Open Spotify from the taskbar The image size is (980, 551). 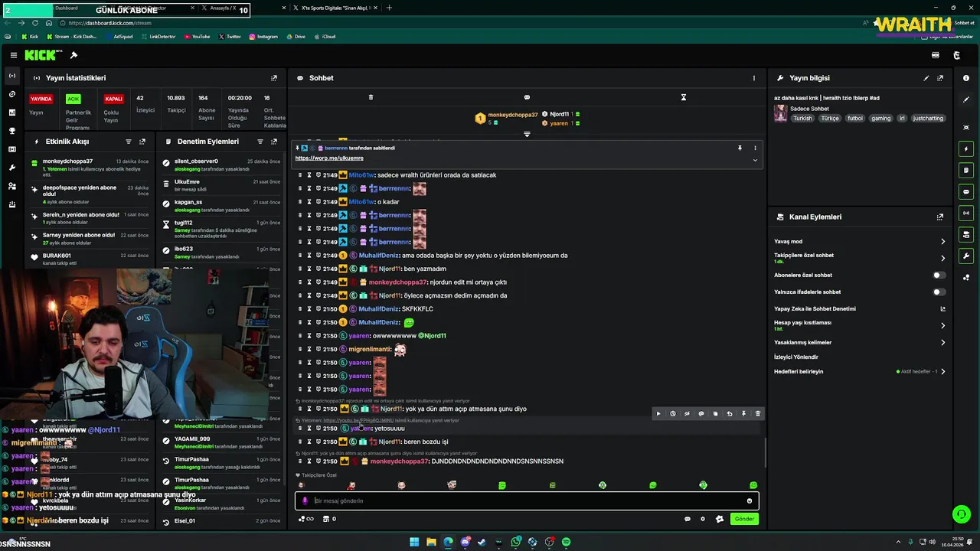tap(566, 542)
